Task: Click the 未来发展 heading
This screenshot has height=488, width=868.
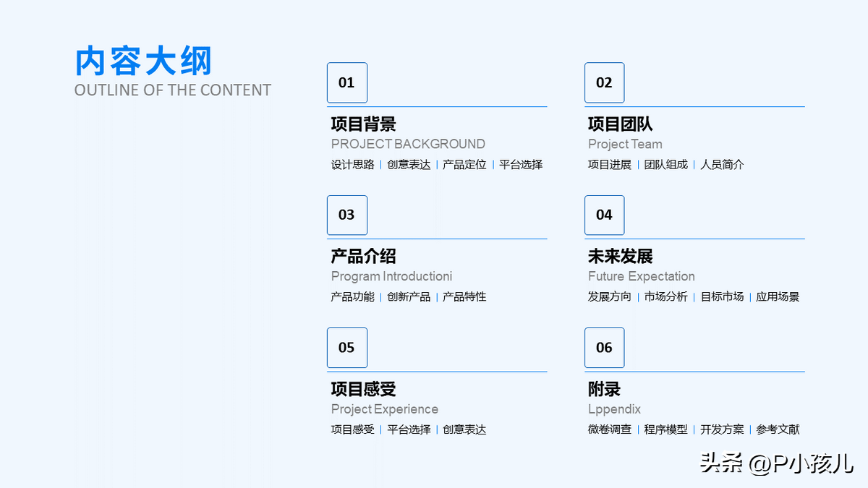Action: pyautogui.click(x=621, y=256)
